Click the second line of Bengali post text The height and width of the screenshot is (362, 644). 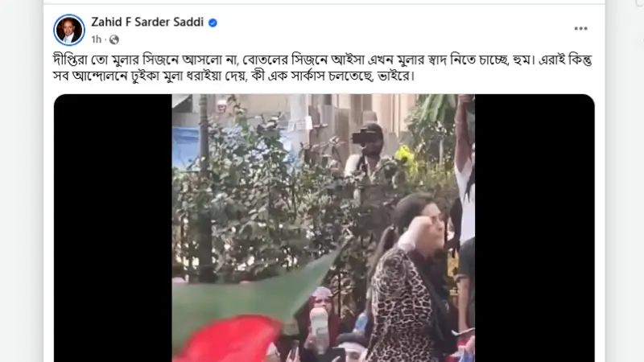(x=234, y=76)
